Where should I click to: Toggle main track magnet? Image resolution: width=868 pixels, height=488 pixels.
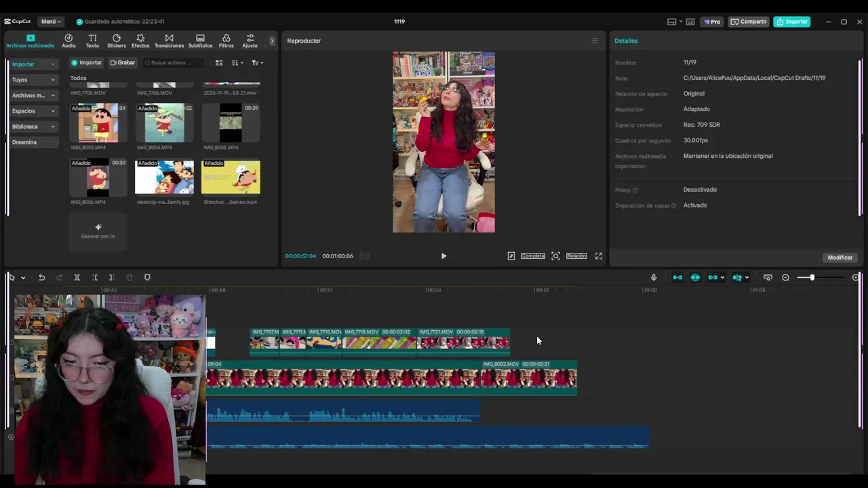click(677, 278)
